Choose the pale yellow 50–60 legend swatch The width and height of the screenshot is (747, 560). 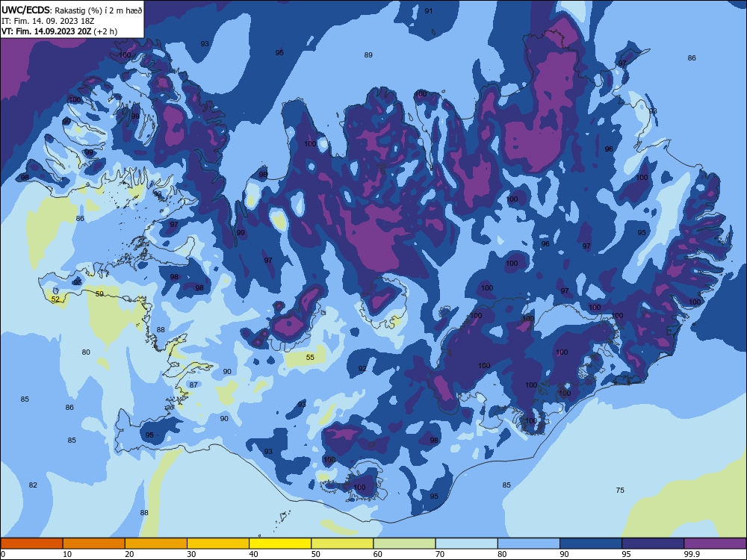point(342,544)
